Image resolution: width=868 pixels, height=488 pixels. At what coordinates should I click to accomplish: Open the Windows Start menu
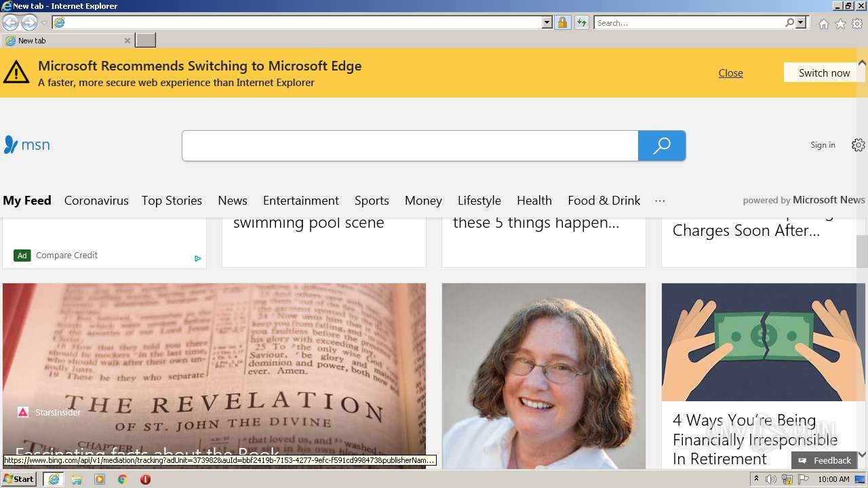pos(19,479)
